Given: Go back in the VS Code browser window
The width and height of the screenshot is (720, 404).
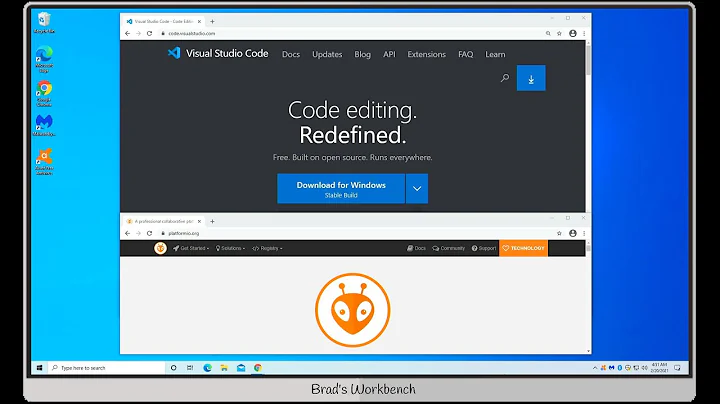Looking at the screenshot, I should click(x=128, y=34).
